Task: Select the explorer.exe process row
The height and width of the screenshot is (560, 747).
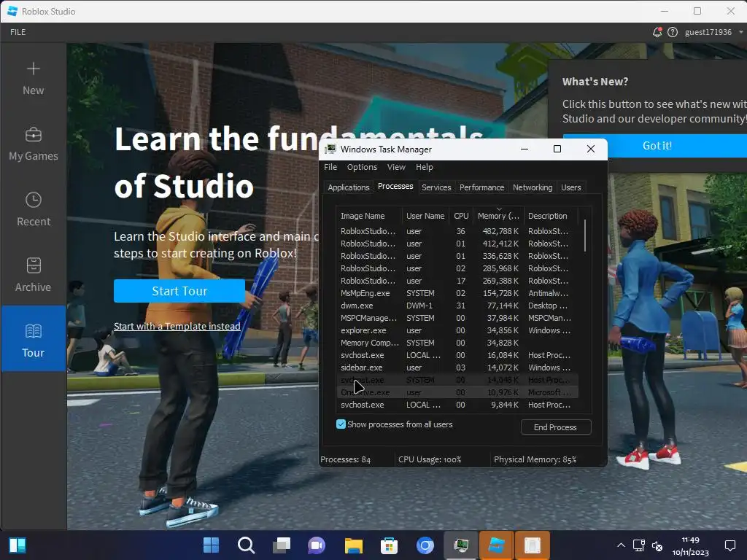Action: pos(457,330)
